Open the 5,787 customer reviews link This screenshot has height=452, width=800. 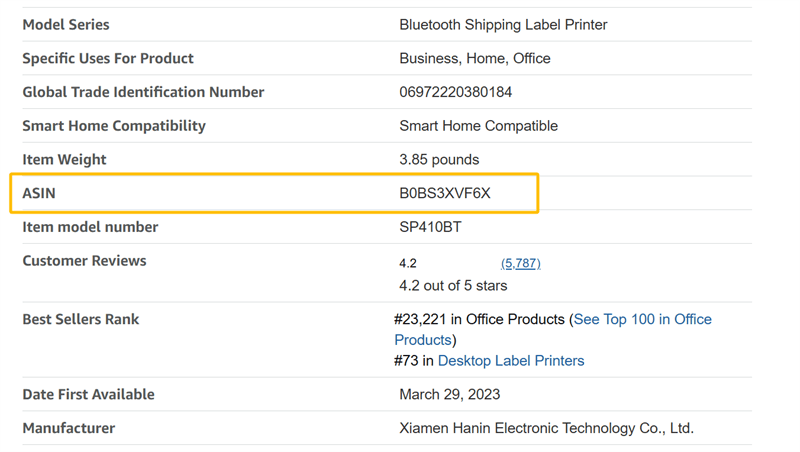(x=520, y=263)
